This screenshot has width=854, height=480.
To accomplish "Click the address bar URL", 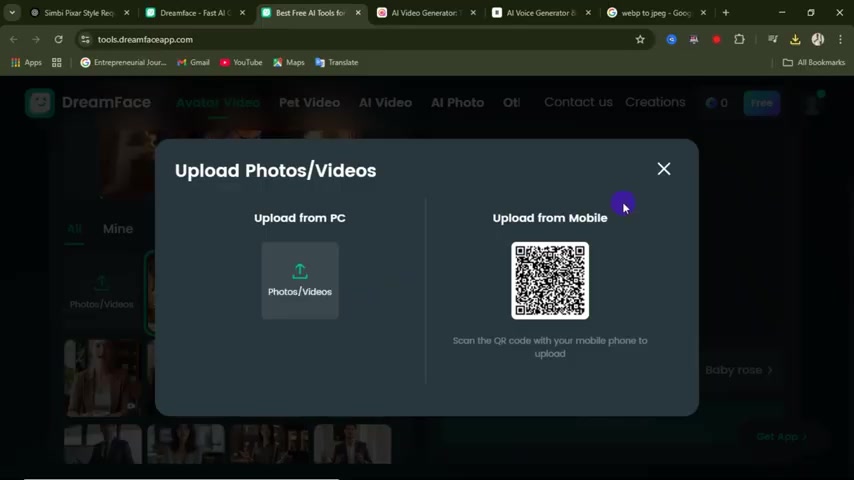I will pyautogui.click(x=145, y=39).
